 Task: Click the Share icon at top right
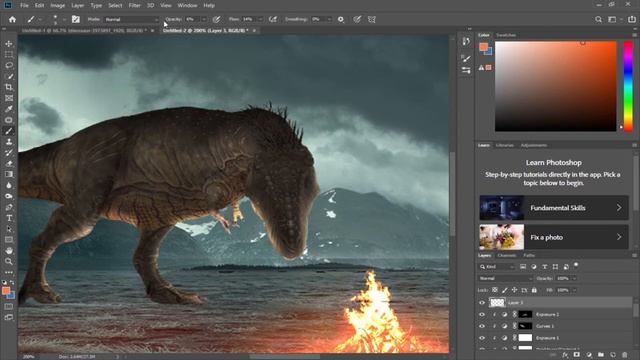[x=632, y=19]
